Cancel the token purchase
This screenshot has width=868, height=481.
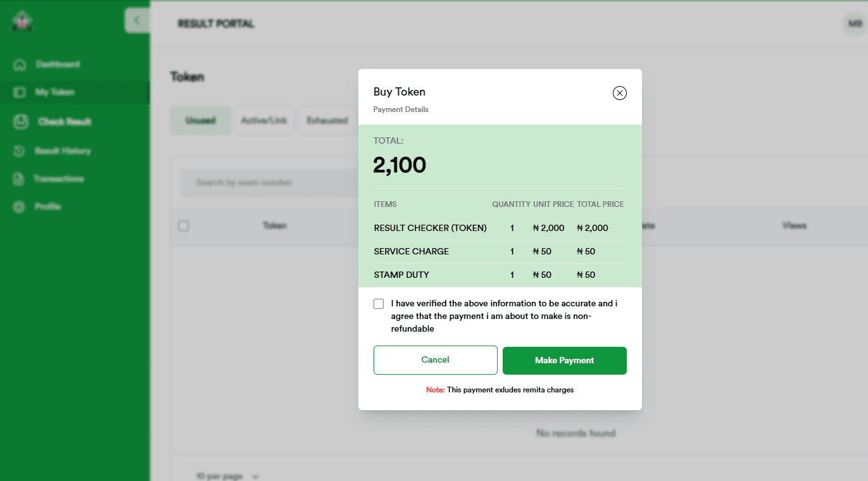435,360
